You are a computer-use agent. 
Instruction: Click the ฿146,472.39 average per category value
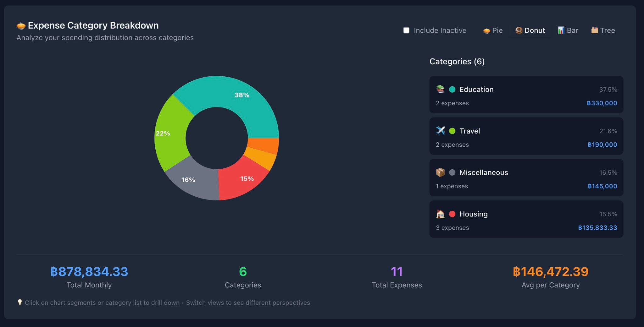(x=551, y=271)
